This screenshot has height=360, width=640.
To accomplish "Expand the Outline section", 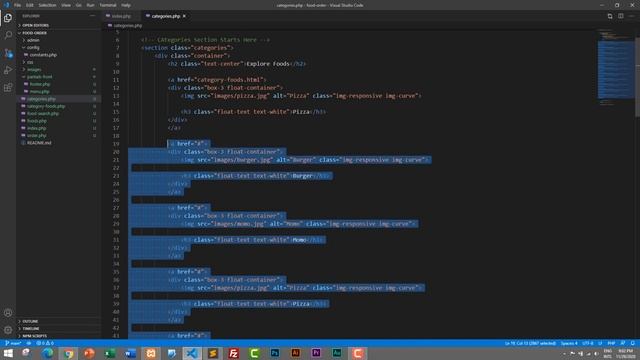I will (x=30, y=321).
